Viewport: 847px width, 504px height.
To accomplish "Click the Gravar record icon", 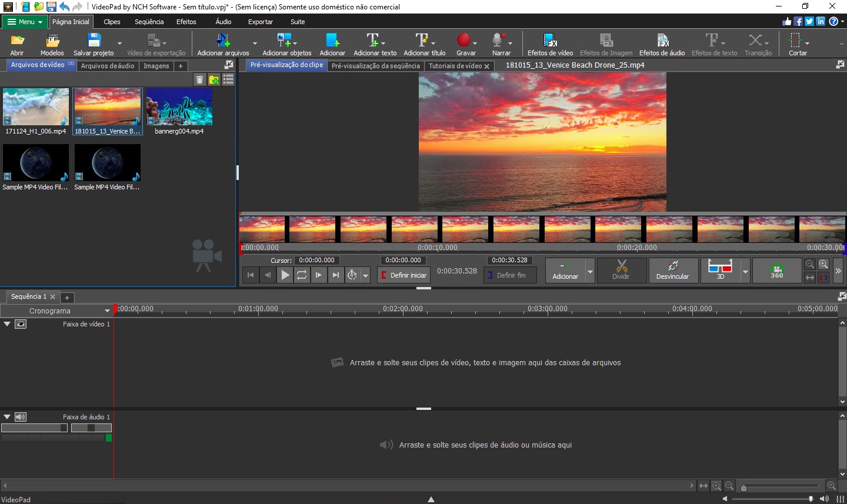I will click(x=464, y=41).
